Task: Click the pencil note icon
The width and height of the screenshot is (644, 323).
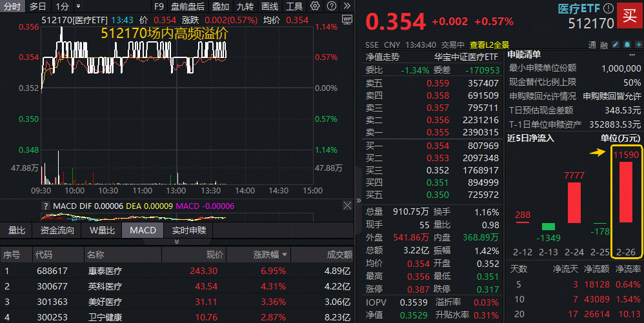Action: [616, 45]
